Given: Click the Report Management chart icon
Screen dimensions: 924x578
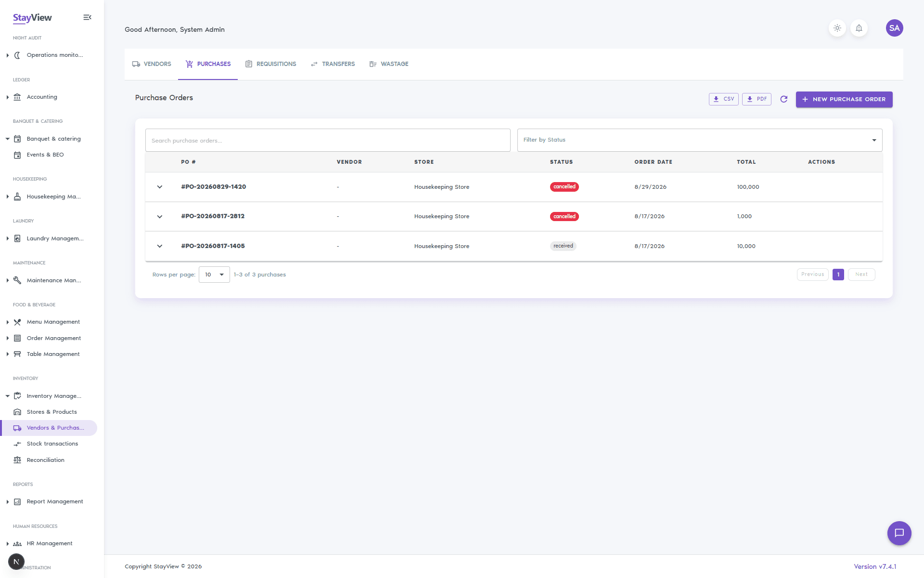Looking at the screenshot, I should pos(17,501).
